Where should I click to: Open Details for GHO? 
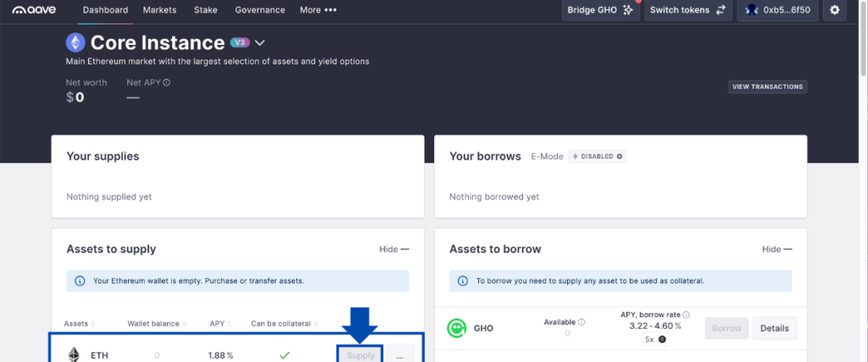point(774,328)
